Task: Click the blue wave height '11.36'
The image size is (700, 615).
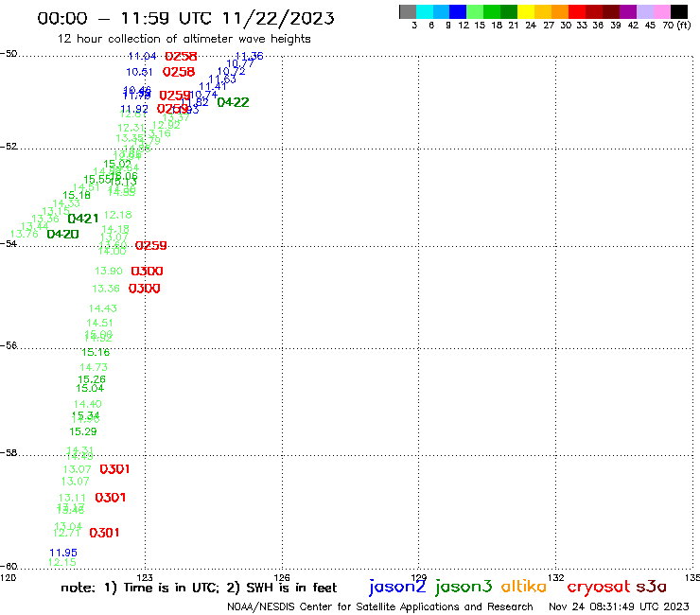Action: tap(249, 56)
